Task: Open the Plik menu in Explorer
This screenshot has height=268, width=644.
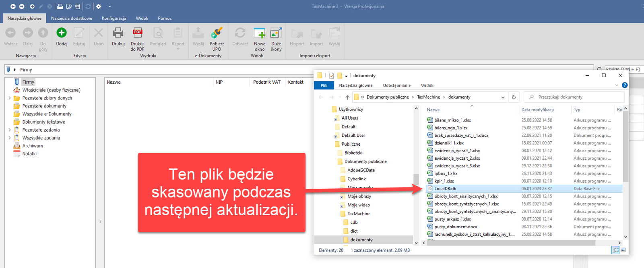Action: point(324,85)
